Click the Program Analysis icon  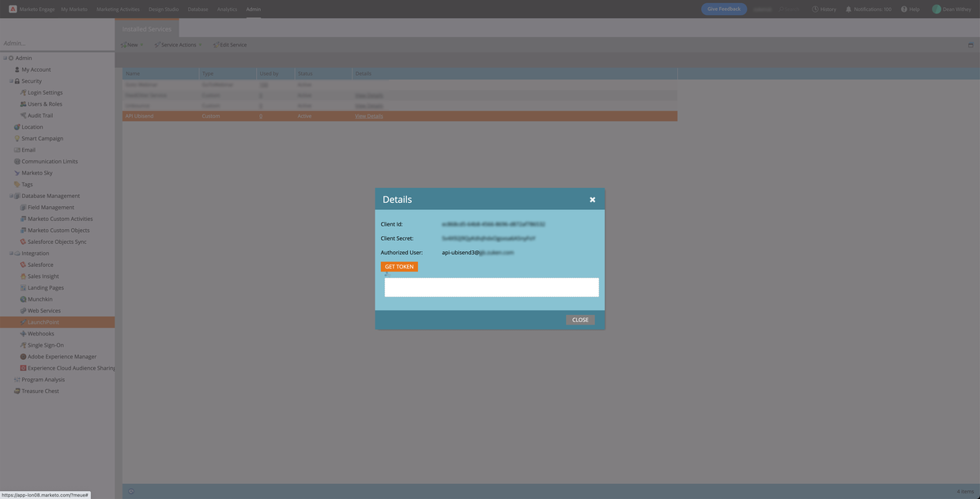coord(17,380)
